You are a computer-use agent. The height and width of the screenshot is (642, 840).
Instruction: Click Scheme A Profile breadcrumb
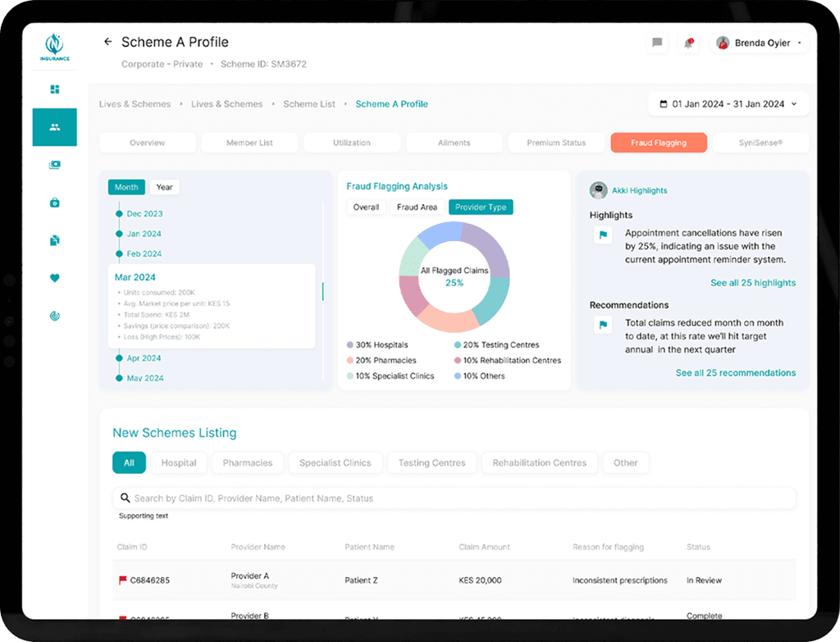(391, 104)
